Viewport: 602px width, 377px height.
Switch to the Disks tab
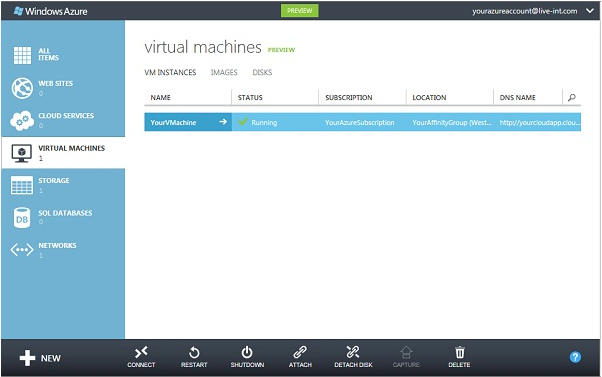point(262,72)
